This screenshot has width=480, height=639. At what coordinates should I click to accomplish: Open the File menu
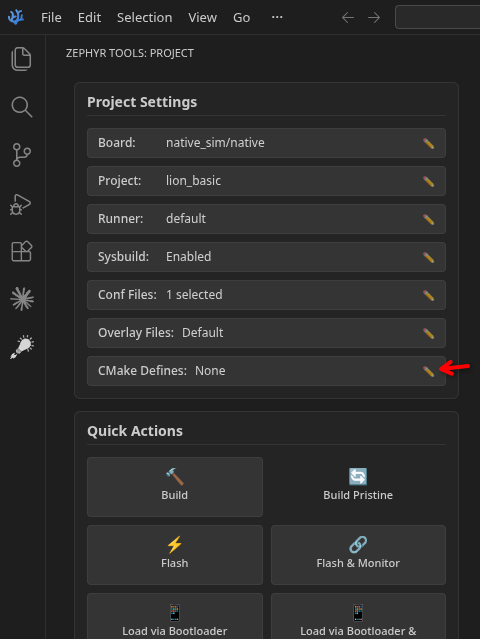(51, 18)
